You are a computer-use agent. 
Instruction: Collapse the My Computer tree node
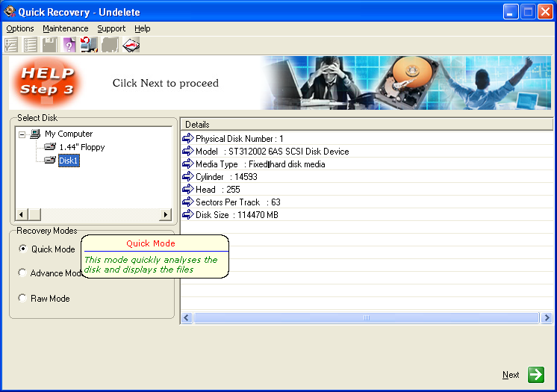coord(22,134)
